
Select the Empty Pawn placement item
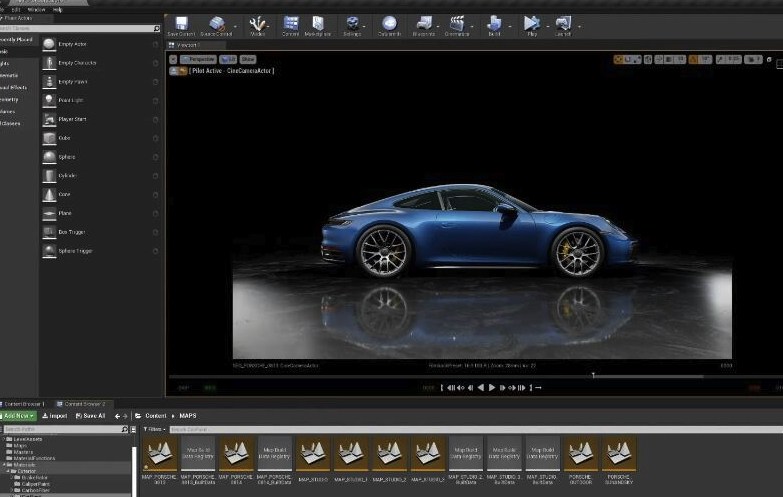point(100,81)
